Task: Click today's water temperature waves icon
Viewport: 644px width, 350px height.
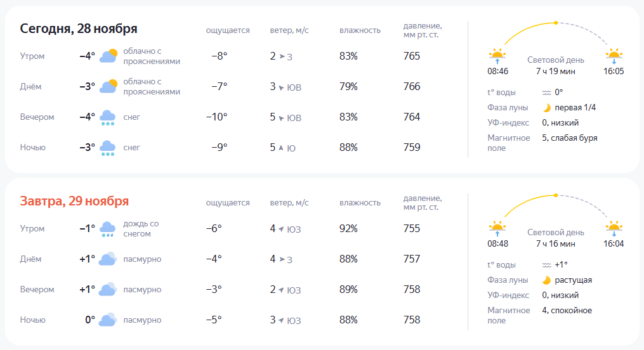Action: 546,93
